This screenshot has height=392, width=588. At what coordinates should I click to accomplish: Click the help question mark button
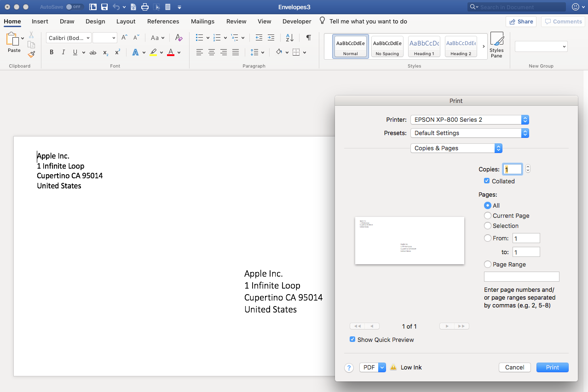tap(349, 367)
